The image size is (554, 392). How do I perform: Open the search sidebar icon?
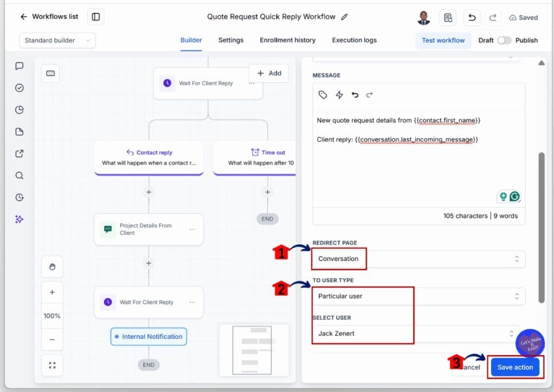click(x=19, y=176)
